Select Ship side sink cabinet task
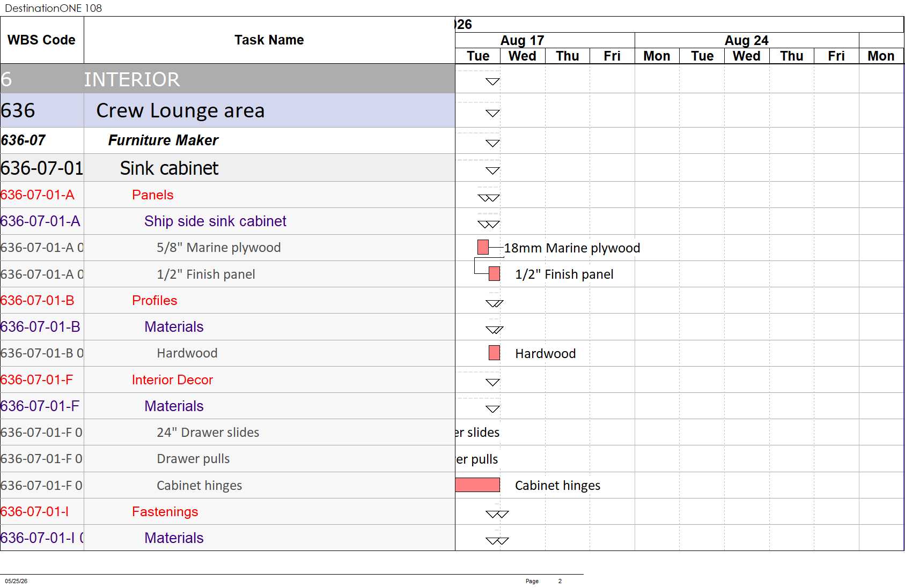This screenshot has height=588, width=905. (x=215, y=221)
